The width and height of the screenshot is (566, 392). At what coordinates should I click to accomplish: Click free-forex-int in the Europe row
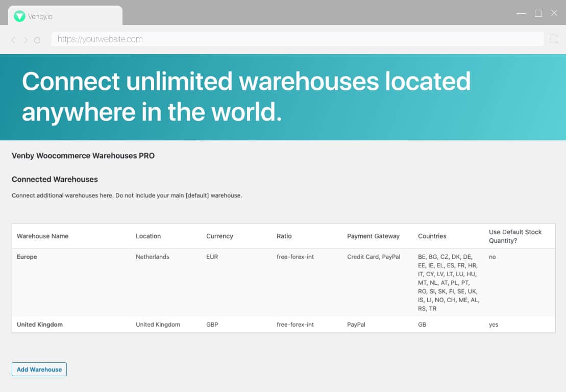click(x=295, y=257)
